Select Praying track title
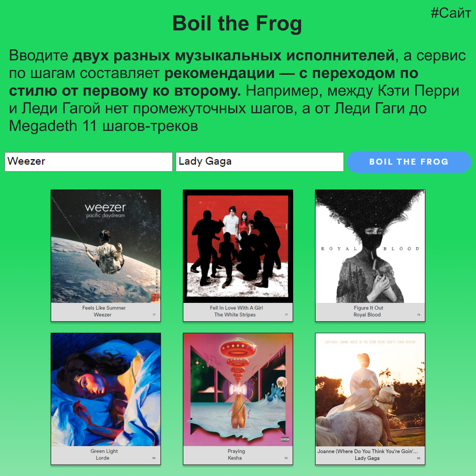Screen dimensions: 476x476 [x=236, y=451]
